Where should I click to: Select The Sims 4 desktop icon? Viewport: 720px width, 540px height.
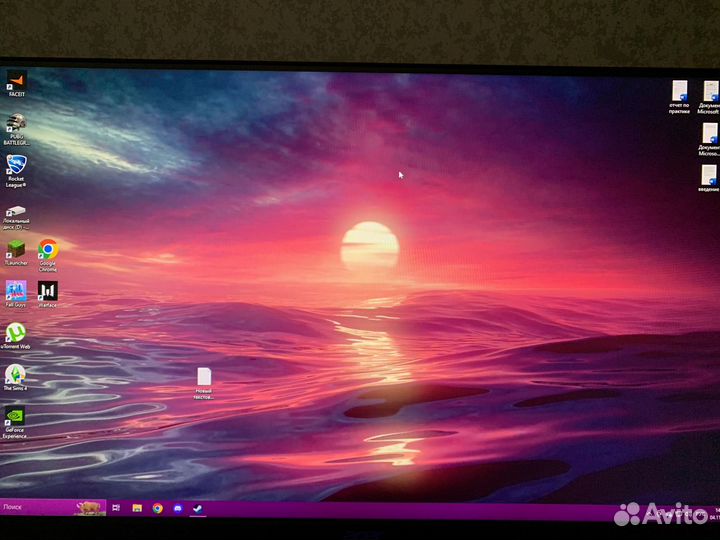(16, 377)
